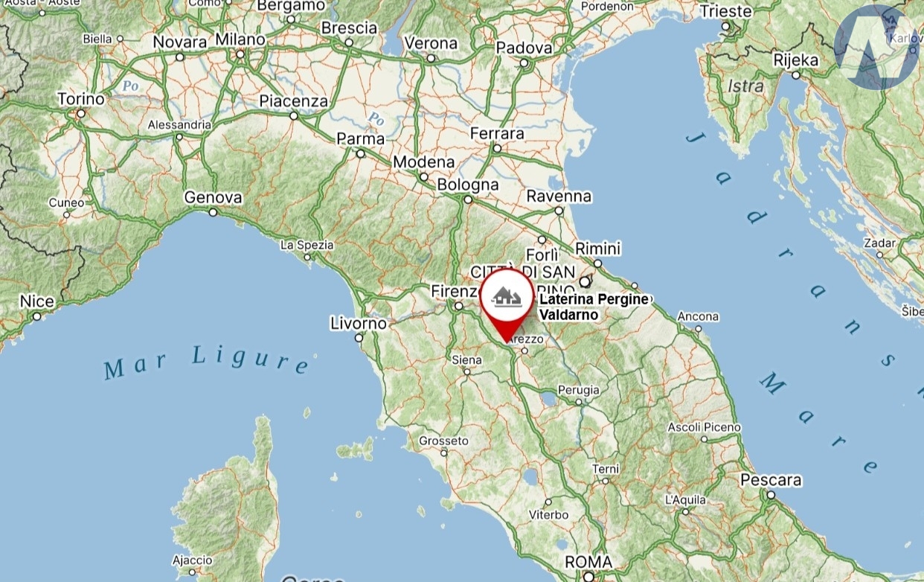Viewport: 924px width, 582px height.
Task: Click the red Laterina Pergine Valdarno pin
Action: tap(506, 305)
